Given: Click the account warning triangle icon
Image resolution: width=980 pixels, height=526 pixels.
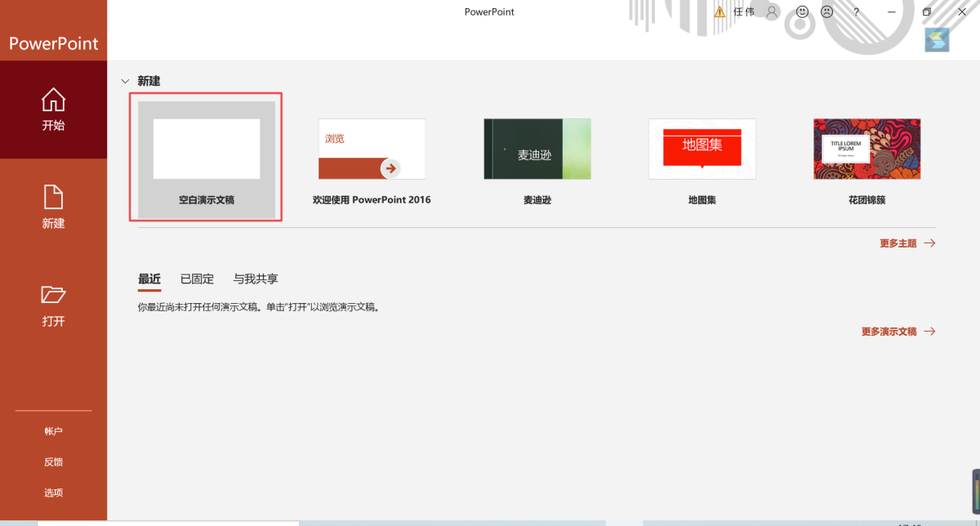Looking at the screenshot, I should click(719, 12).
